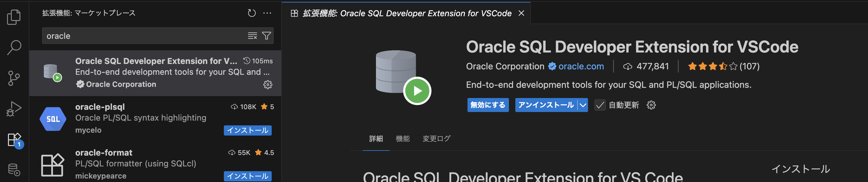
Task: Open the Extensions view with badge
Action: [15, 140]
